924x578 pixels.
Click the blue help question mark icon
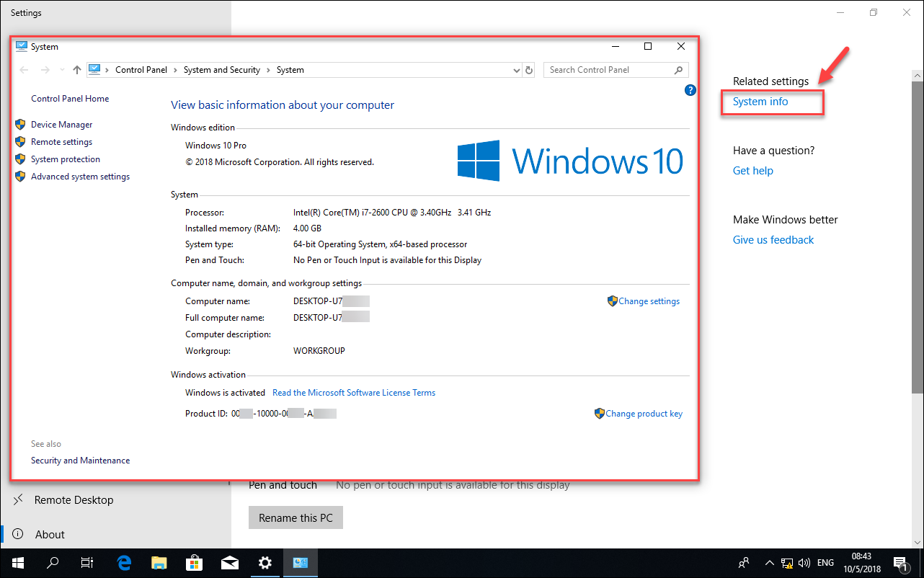[690, 90]
